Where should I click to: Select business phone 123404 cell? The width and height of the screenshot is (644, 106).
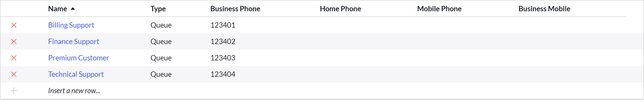223,74
